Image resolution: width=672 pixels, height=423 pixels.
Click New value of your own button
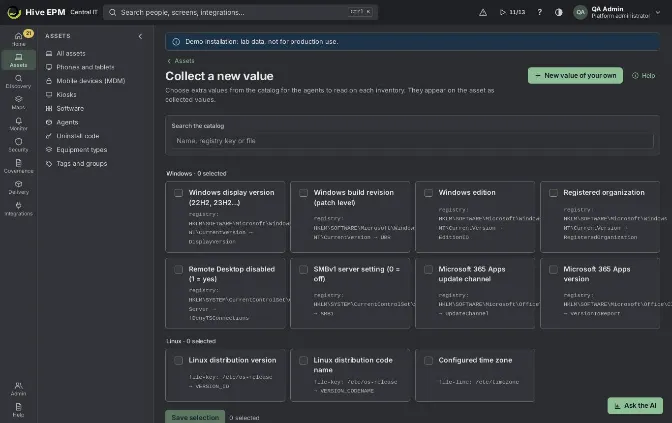(575, 75)
